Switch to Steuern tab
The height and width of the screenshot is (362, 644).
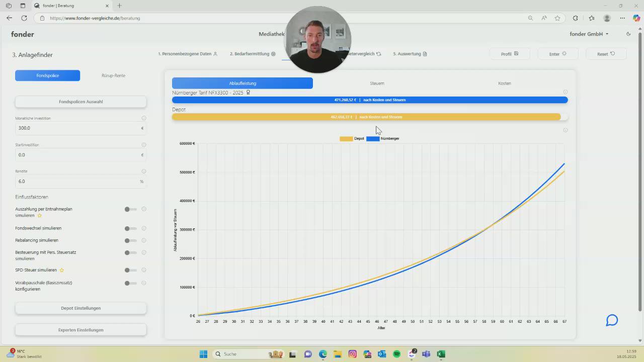(377, 83)
